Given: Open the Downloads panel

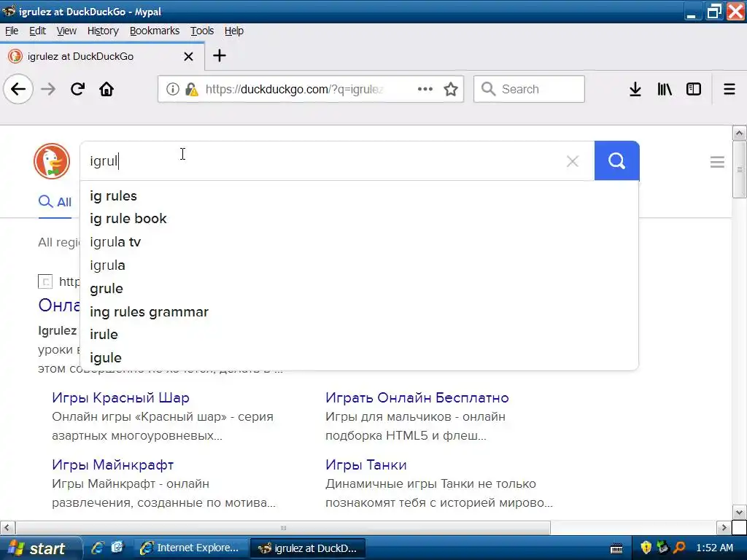Looking at the screenshot, I should coord(635,89).
